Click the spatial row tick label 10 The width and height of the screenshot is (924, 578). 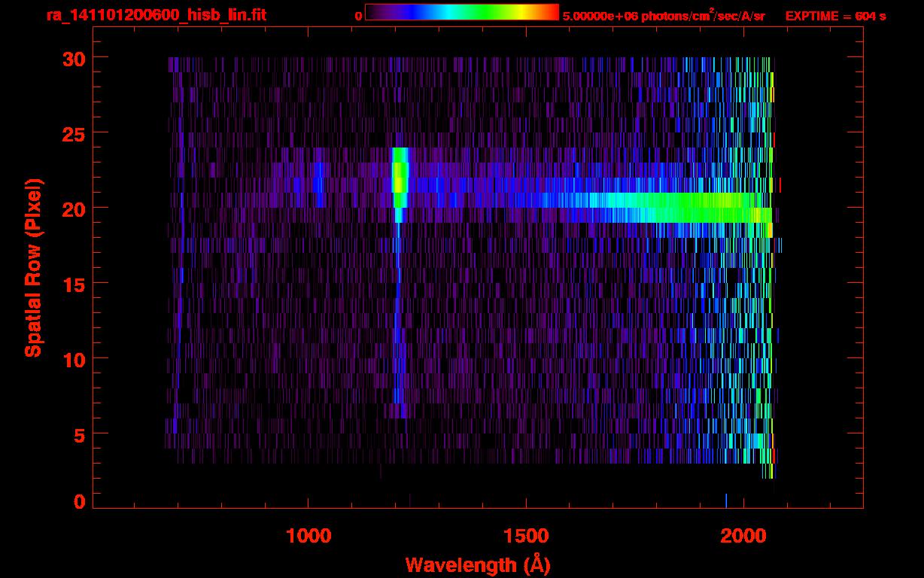[x=73, y=359]
